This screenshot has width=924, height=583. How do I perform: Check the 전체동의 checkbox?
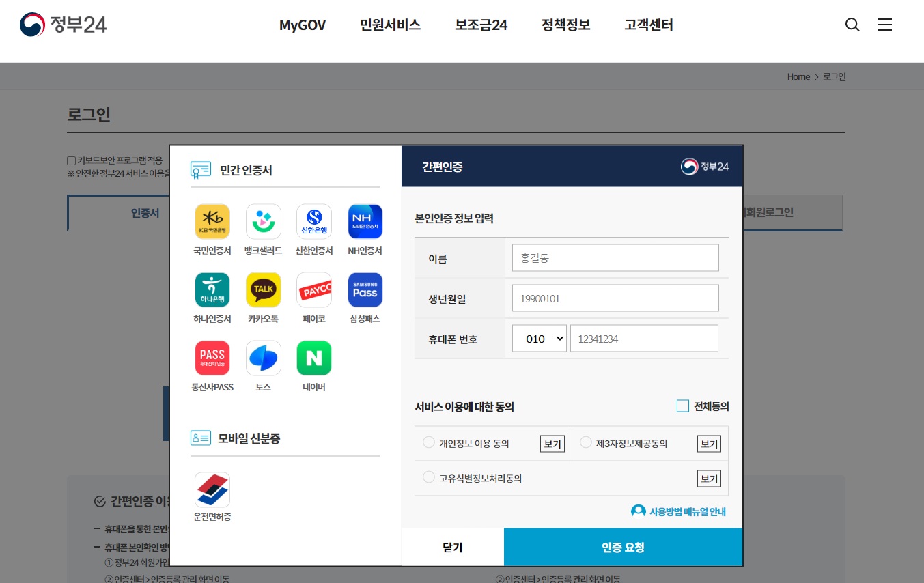point(683,406)
